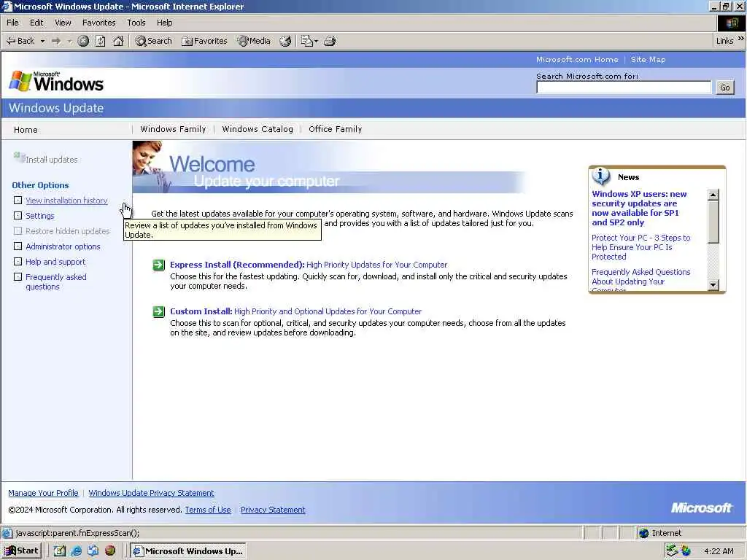Open the Forward history dropdown arrow
Image resolution: width=747 pixels, height=560 pixels.
click(69, 41)
